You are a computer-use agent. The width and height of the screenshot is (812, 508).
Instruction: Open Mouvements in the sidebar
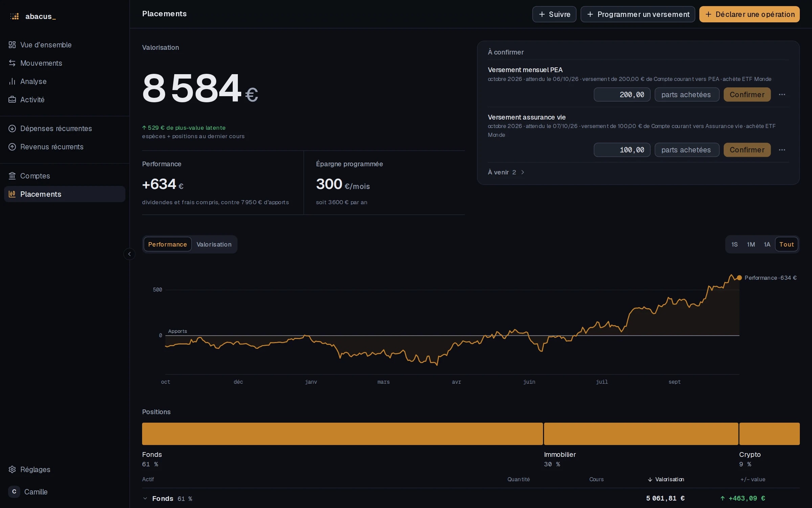65,63
